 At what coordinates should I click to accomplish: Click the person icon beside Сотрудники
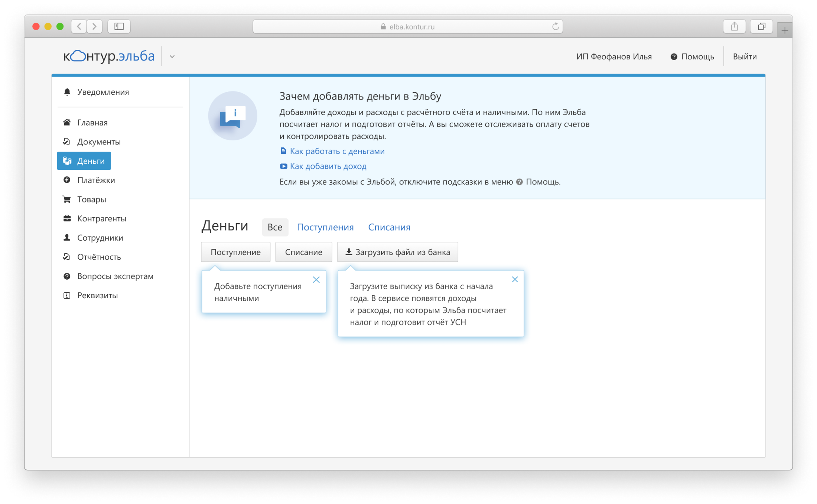[x=67, y=238]
